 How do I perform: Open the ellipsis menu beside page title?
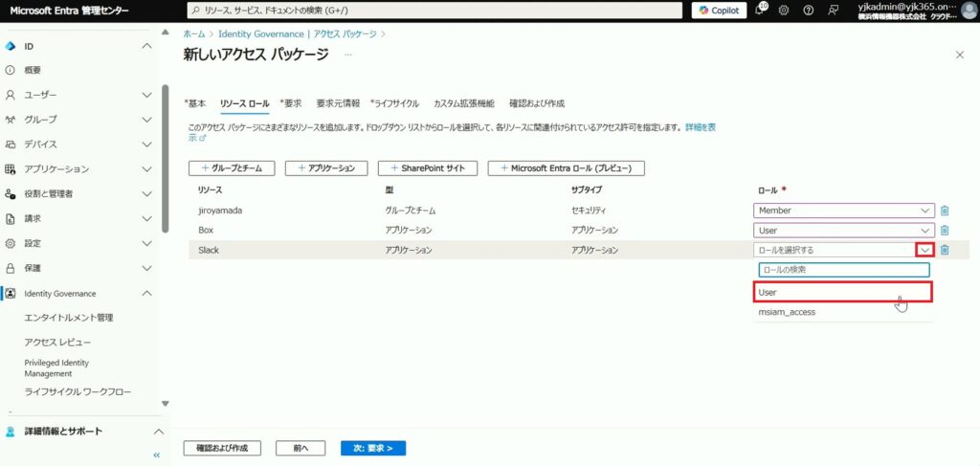point(348,55)
